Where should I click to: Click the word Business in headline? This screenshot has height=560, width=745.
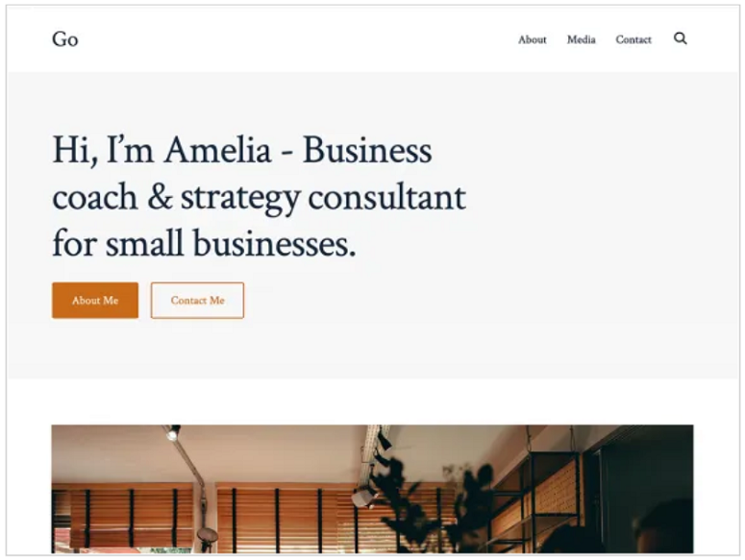[367, 150]
